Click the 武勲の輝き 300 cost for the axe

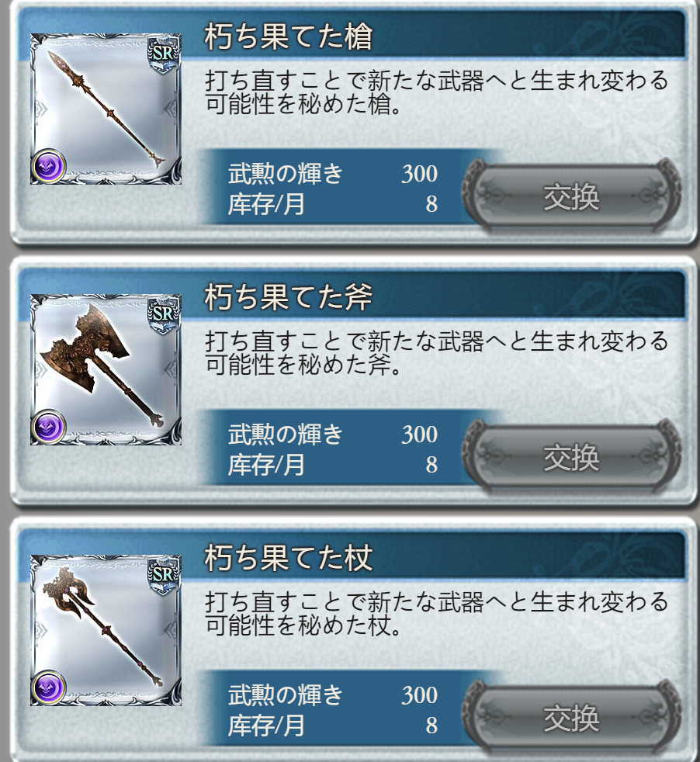pos(333,434)
